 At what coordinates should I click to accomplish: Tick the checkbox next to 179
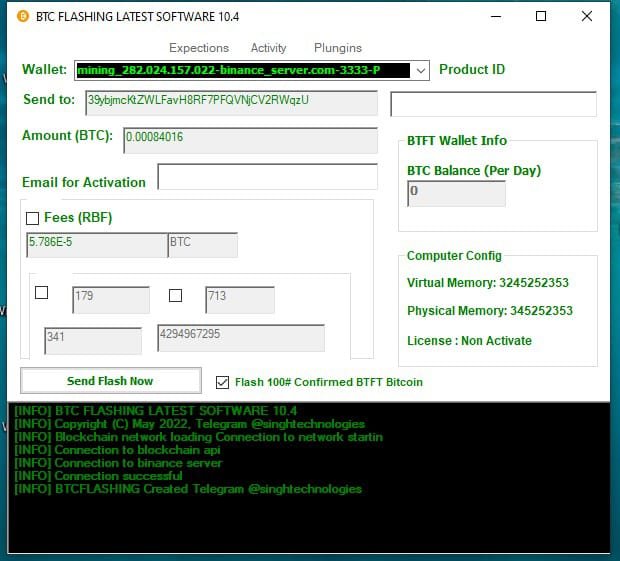pyautogui.click(x=42, y=293)
